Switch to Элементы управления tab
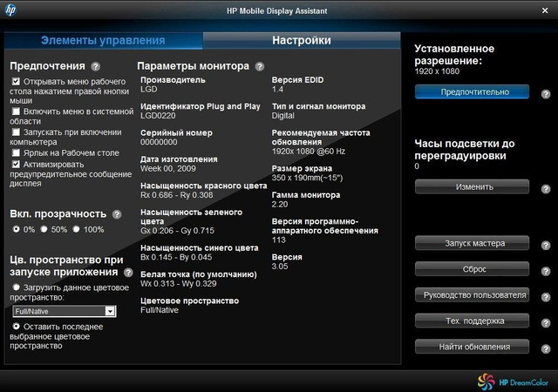 (103, 40)
